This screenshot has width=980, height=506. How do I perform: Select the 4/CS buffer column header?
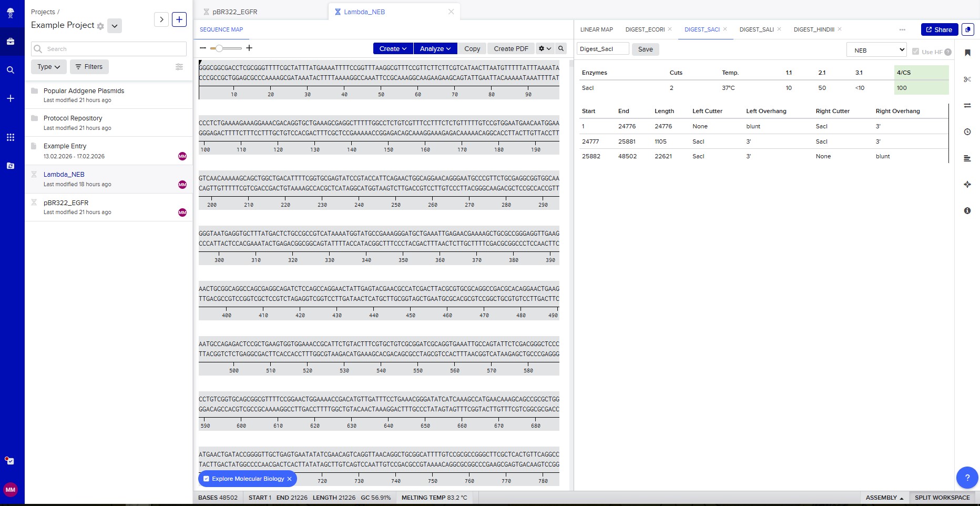click(921, 73)
